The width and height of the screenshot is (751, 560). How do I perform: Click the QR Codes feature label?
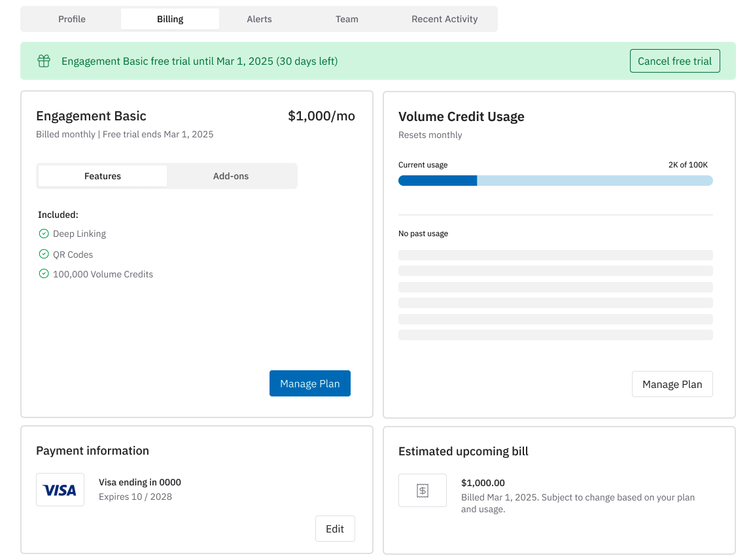tap(73, 254)
